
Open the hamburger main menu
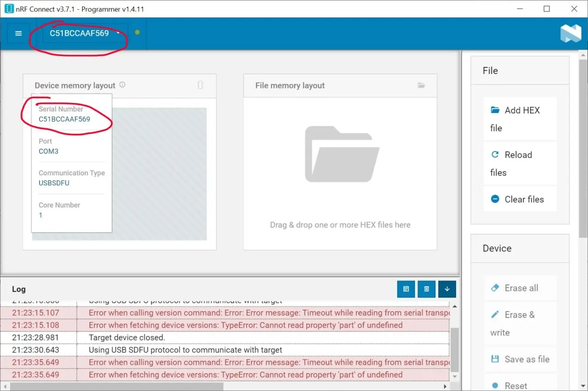point(18,34)
